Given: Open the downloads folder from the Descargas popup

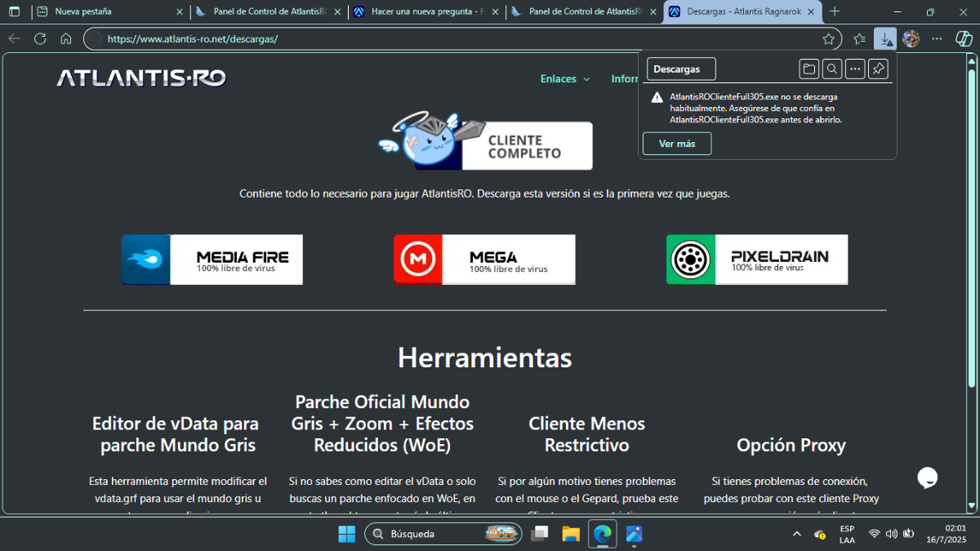Looking at the screenshot, I should (808, 69).
